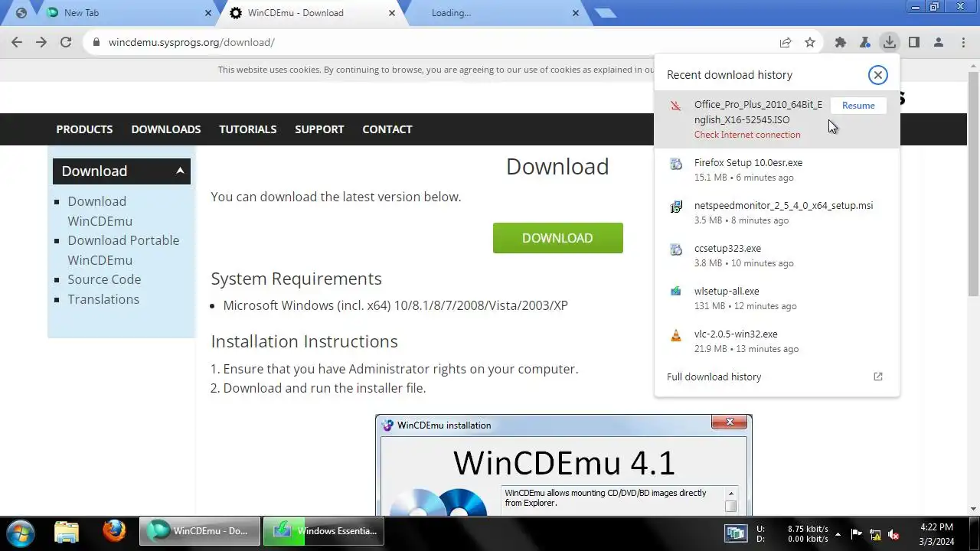The height and width of the screenshot is (551, 980).
Task: Open the CONTACT menu
Action: tap(387, 129)
